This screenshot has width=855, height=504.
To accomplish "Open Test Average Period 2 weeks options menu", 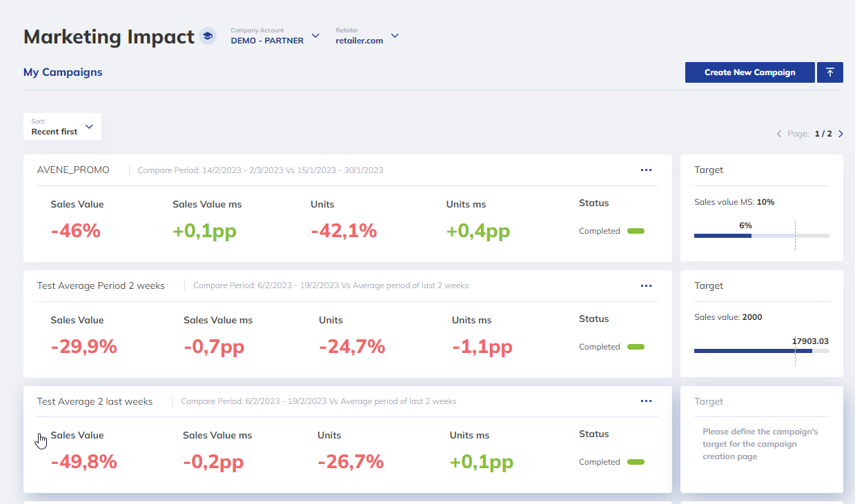I will [646, 286].
